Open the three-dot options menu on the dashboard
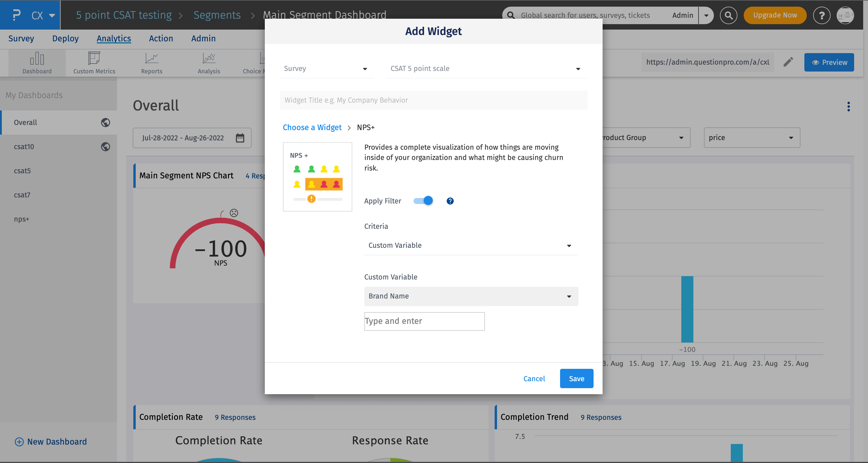 coord(849,106)
